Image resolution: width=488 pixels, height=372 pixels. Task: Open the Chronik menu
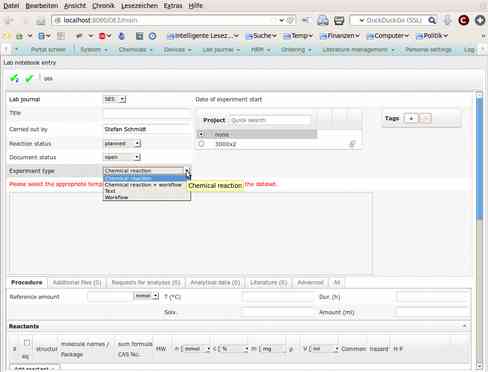pos(103,6)
